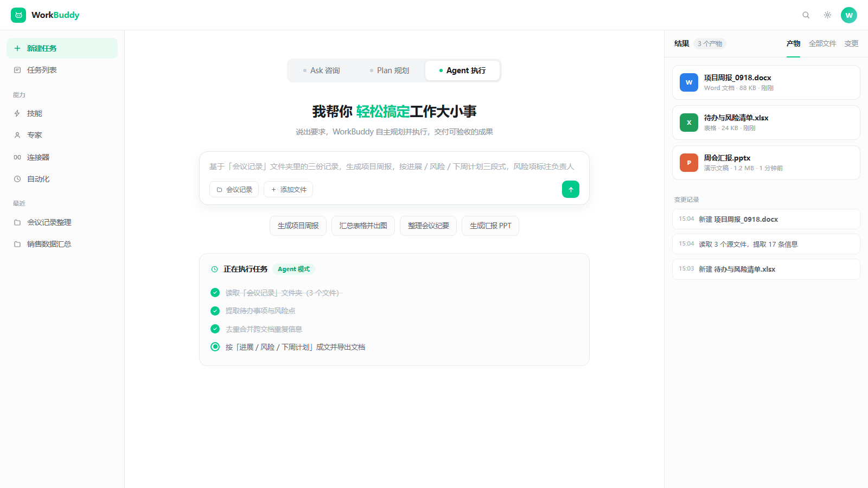Click clock icon next to 正在执行任务
This screenshot has height=488, width=868.
click(x=214, y=269)
